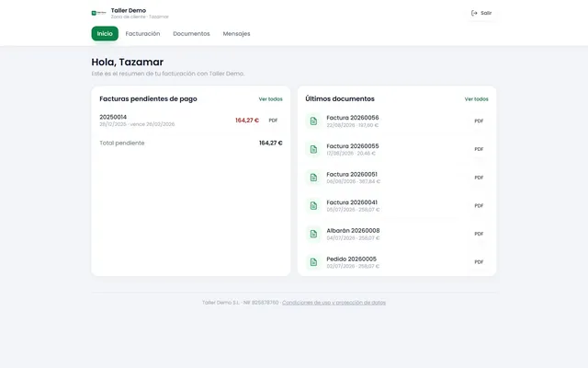Select the Factura 20260056 title
The image size is (588, 368).
click(x=353, y=118)
